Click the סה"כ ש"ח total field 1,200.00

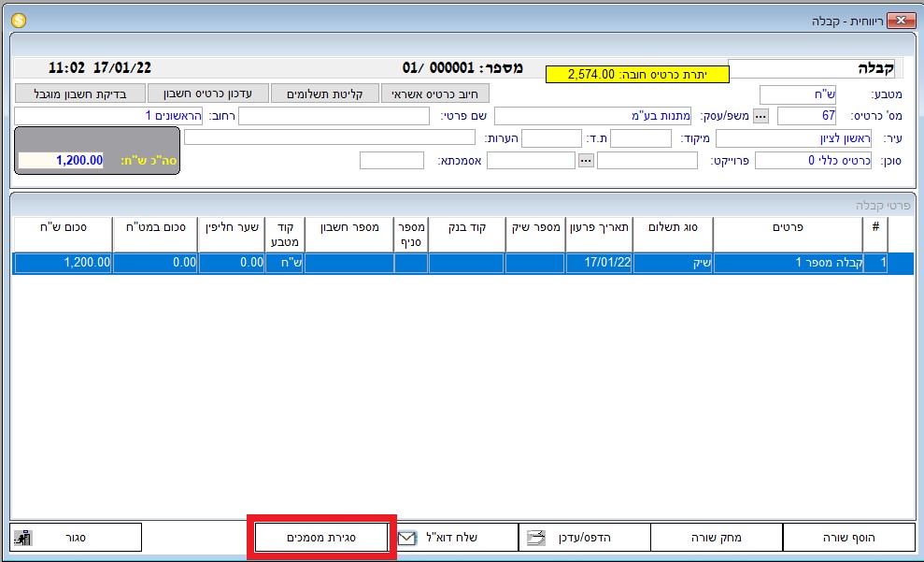61,161
